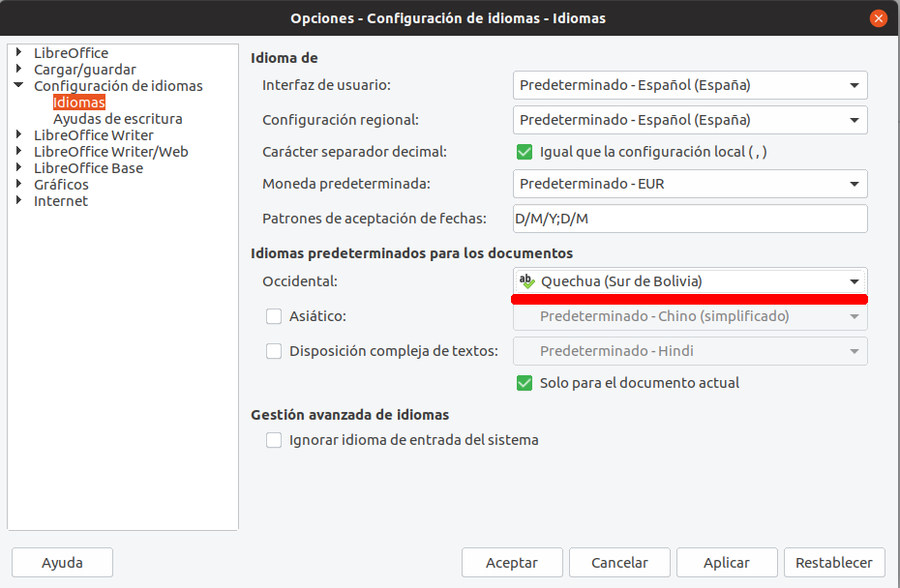900x588 pixels.
Task: Open the Moneda predeterminada dropdown
Action: (x=690, y=184)
